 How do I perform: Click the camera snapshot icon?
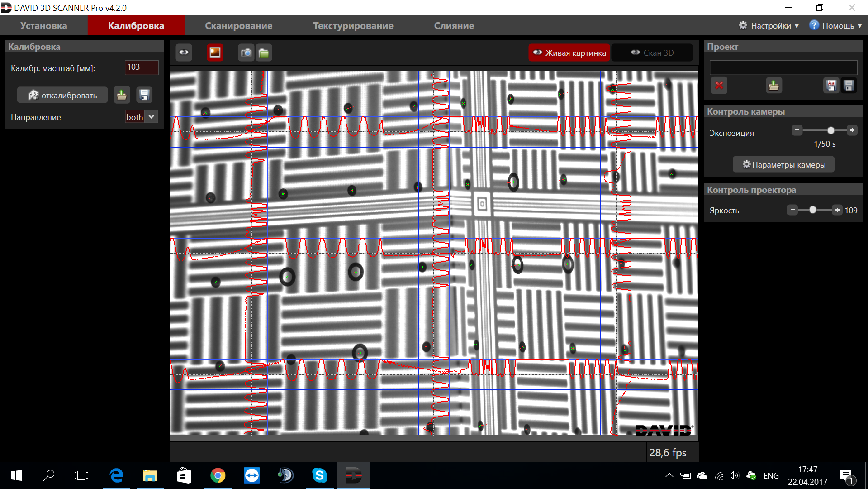point(246,53)
